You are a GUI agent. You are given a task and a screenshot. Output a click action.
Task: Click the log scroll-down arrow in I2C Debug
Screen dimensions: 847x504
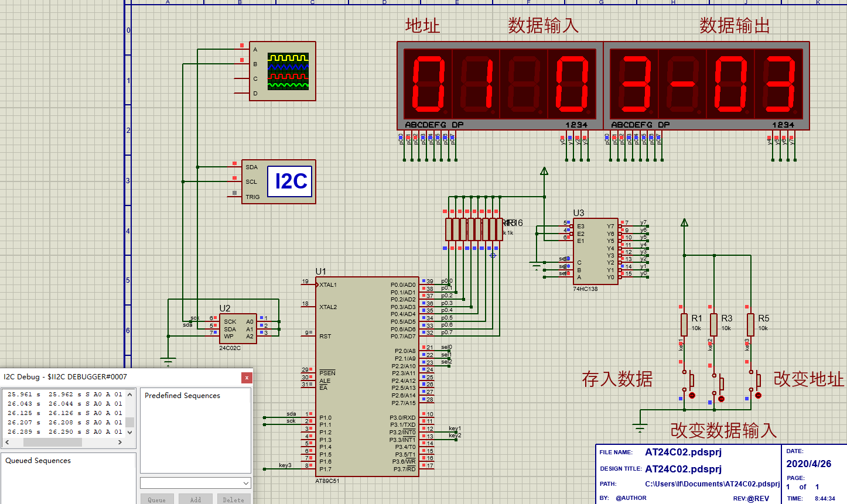tap(130, 433)
